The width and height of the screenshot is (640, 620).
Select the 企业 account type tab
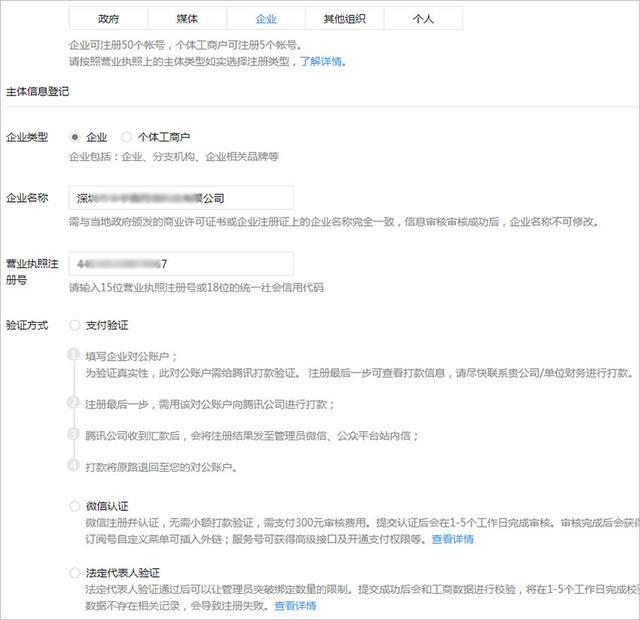tap(266, 19)
